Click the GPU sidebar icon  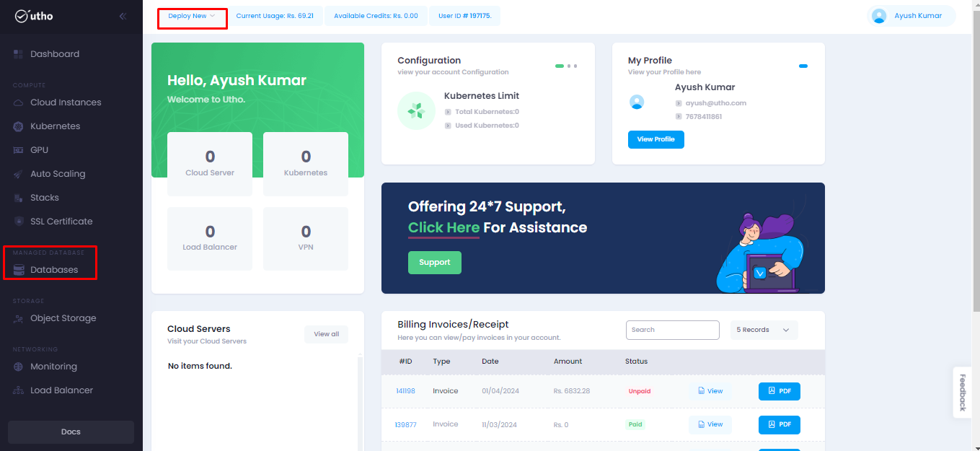point(18,150)
